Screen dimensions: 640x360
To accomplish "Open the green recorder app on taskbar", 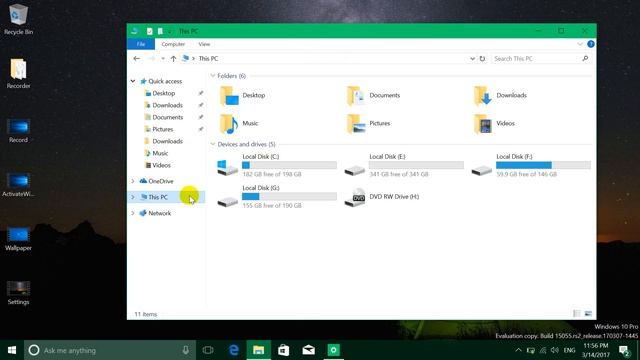I will point(333,350).
